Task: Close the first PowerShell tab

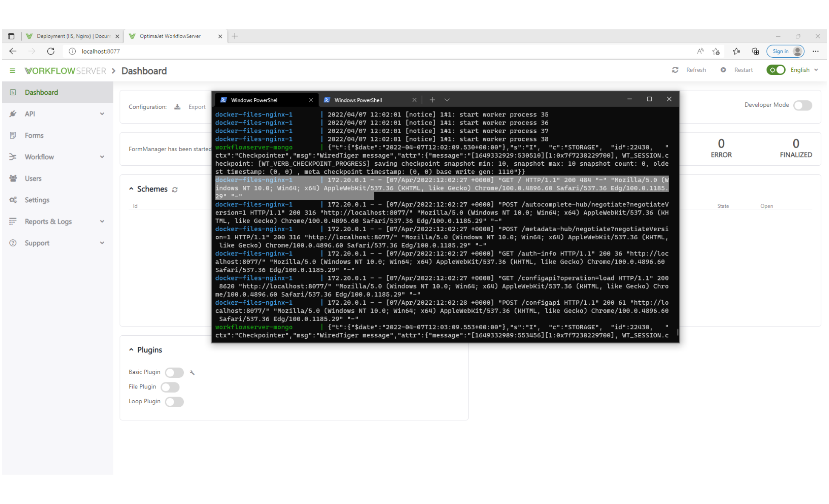Action: [x=311, y=100]
